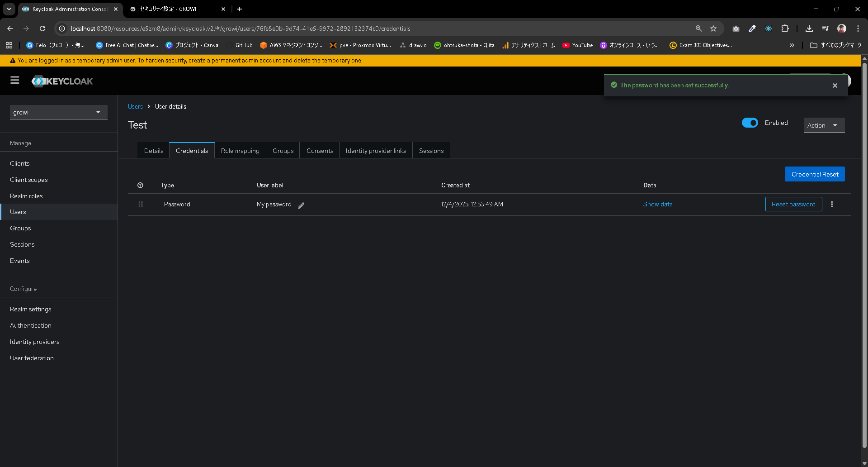Open Authentication in the sidebar
The width and height of the screenshot is (868, 467).
coord(59,325)
